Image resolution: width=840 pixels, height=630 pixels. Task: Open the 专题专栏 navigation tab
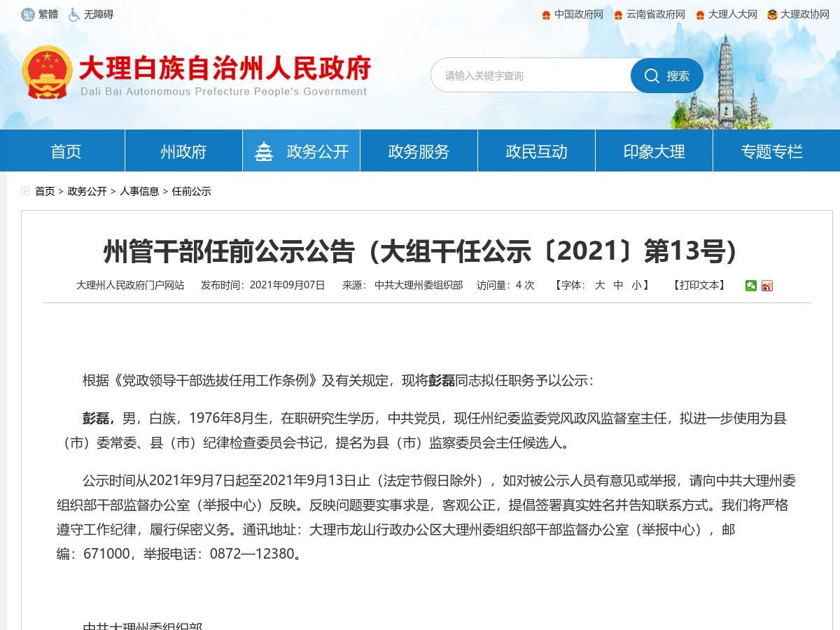771,151
